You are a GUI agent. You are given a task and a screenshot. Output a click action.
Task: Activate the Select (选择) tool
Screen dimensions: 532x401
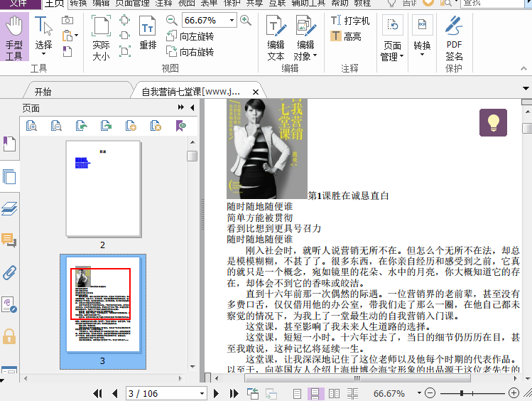point(43,33)
